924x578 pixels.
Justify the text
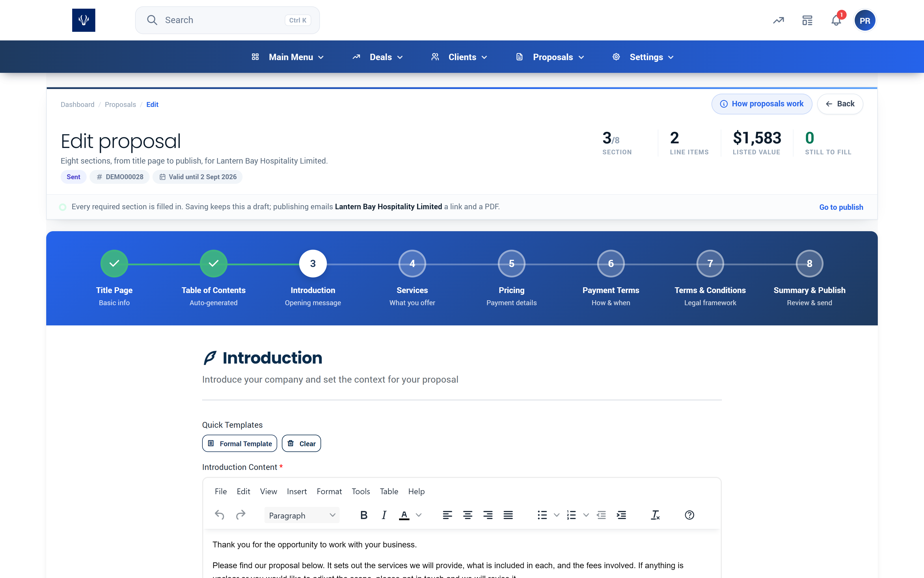pyautogui.click(x=508, y=515)
